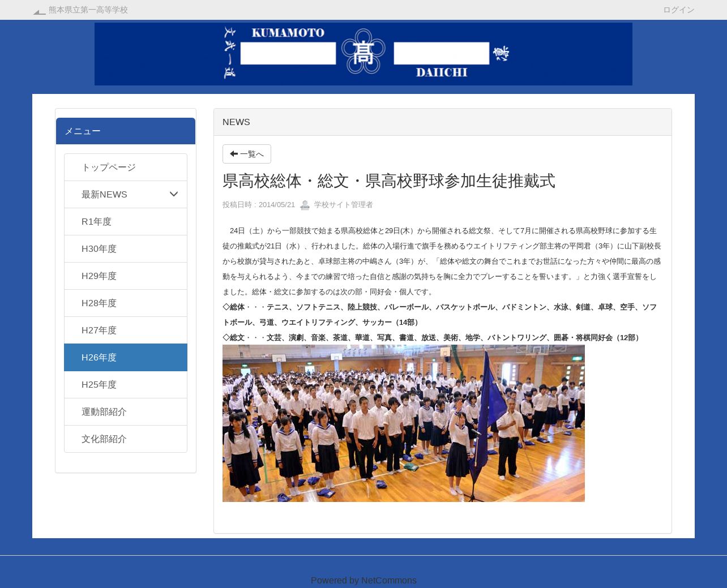Select H25年度 in the menu
727x588 pixels.
coord(126,385)
